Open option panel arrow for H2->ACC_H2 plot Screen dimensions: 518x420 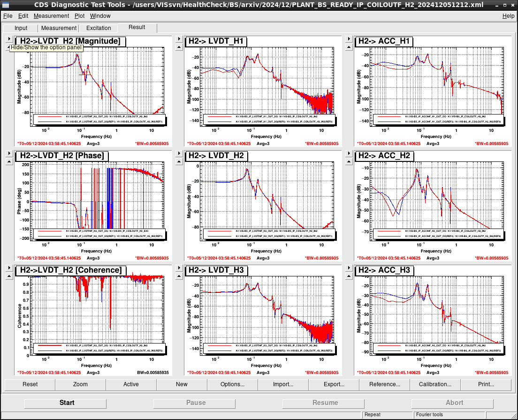click(349, 153)
